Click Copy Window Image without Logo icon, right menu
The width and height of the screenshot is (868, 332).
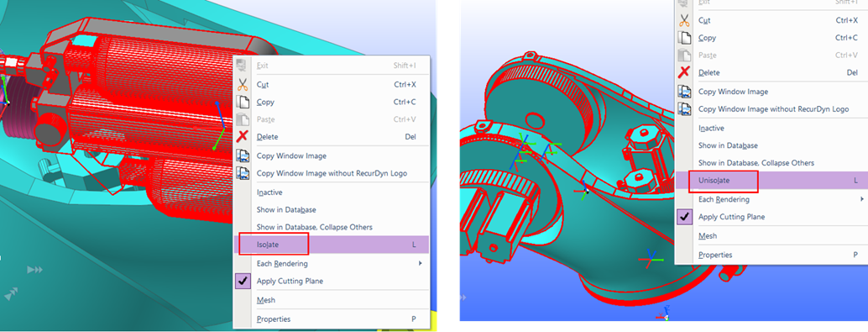coord(685,109)
